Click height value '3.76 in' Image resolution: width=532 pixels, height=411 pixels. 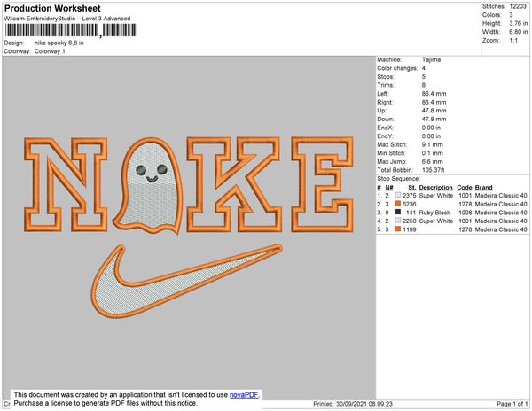click(518, 23)
